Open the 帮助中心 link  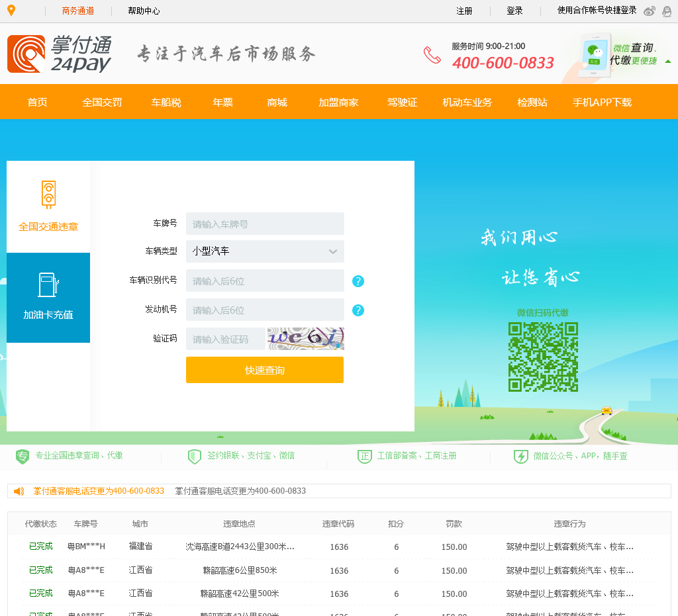pyautogui.click(x=144, y=11)
